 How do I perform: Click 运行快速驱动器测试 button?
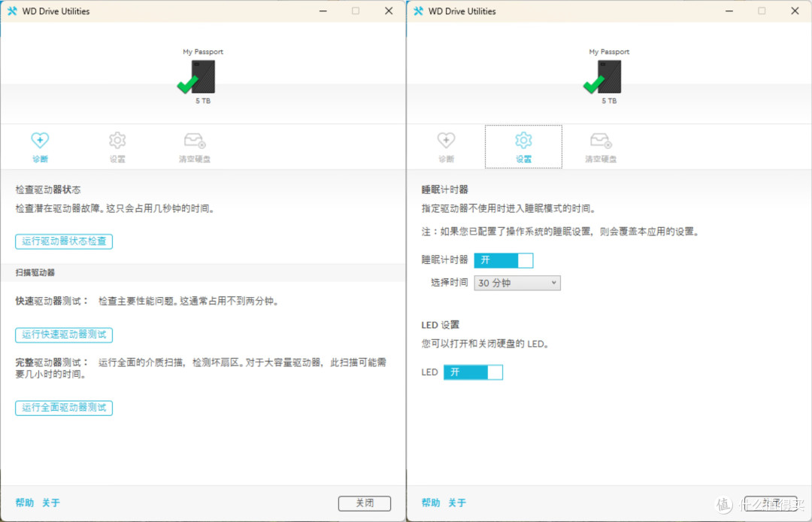coord(64,335)
